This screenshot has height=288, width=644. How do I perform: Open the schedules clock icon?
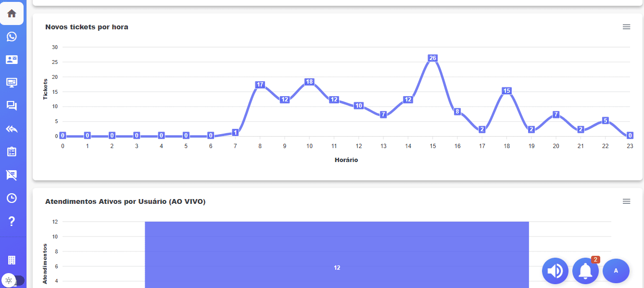pyautogui.click(x=11, y=198)
